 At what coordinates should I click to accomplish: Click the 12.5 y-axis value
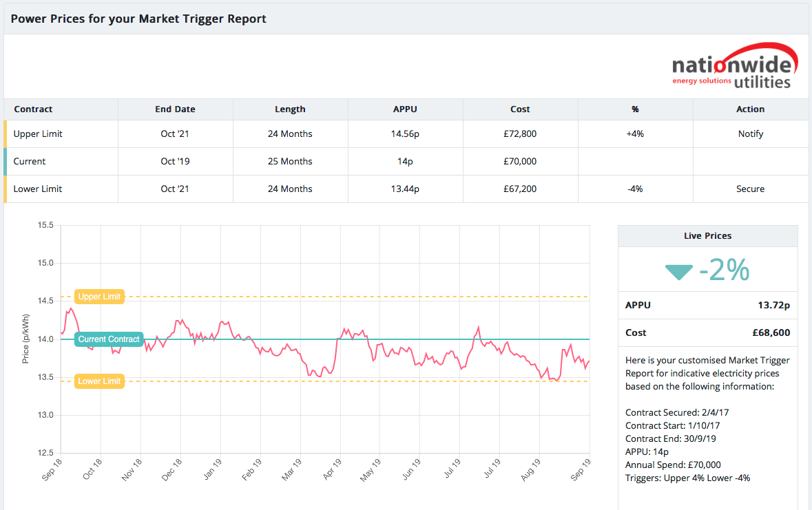(x=45, y=453)
